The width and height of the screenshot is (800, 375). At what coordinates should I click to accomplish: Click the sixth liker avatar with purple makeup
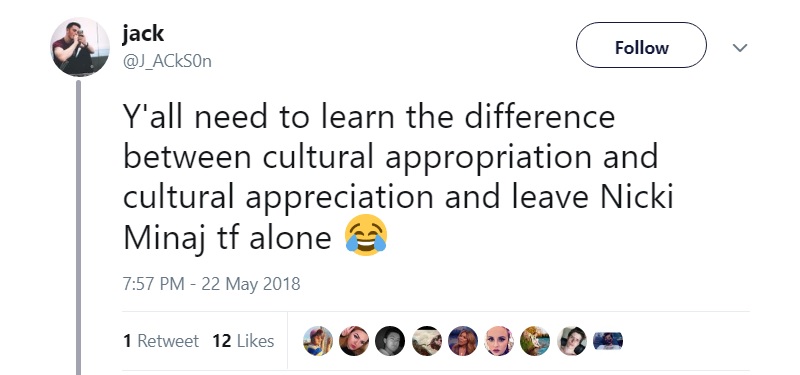(499, 341)
